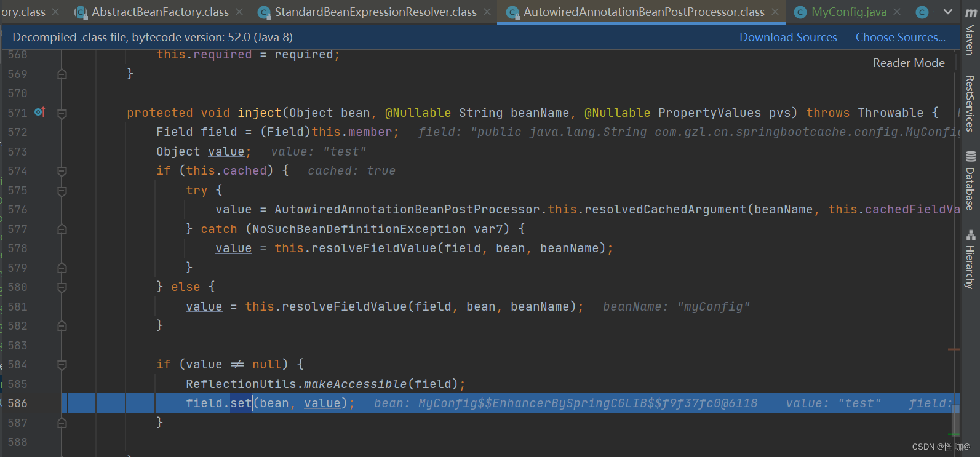Screen dimensions: 980x457
Task: Collapse the if (this.cached) block at line 574
Action: tap(62, 171)
